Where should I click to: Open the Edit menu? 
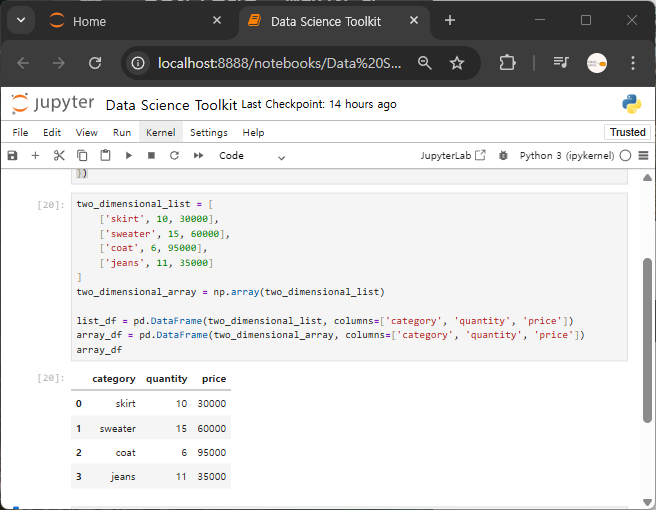coord(52,133)
